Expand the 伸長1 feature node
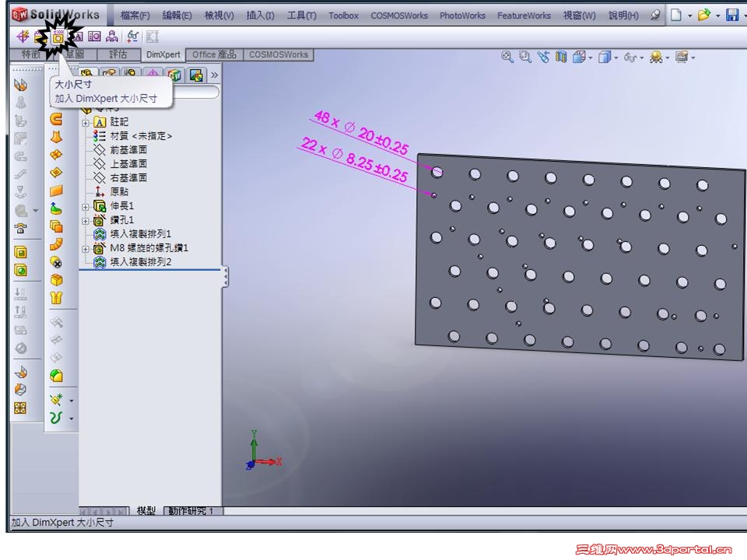Image resolution: width=747 pixels, height=560 pixels. (x=86, y=207)
